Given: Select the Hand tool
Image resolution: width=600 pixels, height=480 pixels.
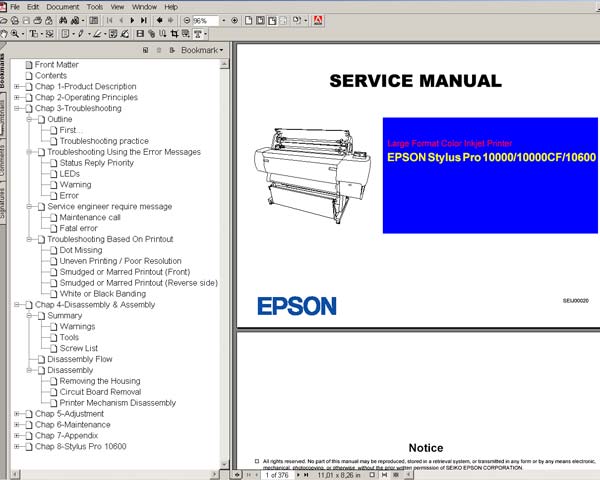Looking at the screenshot, I should (x=4, y=34).
